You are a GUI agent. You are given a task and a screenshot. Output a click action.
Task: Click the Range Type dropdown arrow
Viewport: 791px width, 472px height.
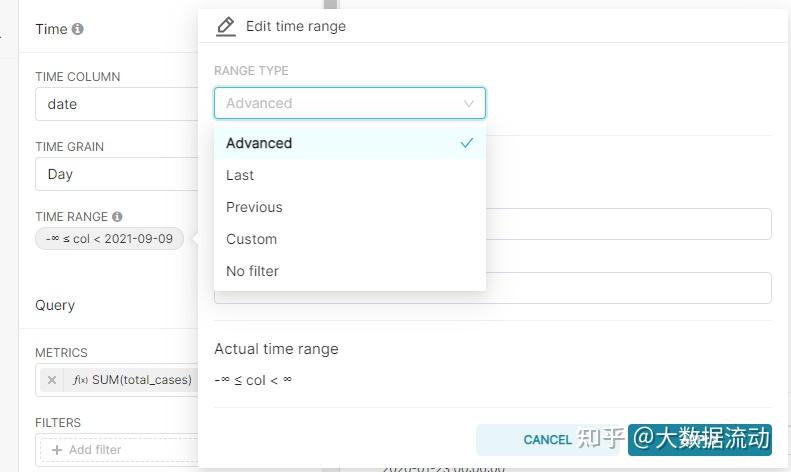tap(469, 103)
